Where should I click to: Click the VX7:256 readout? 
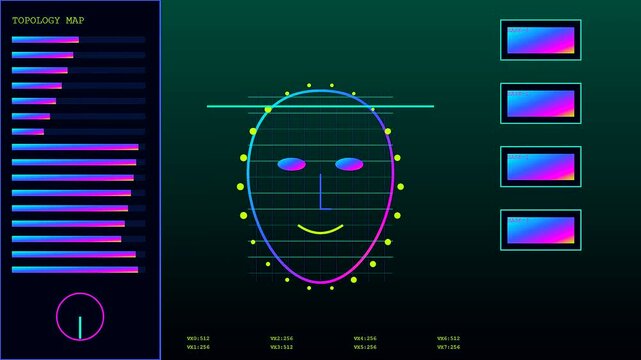pos(448,347)
